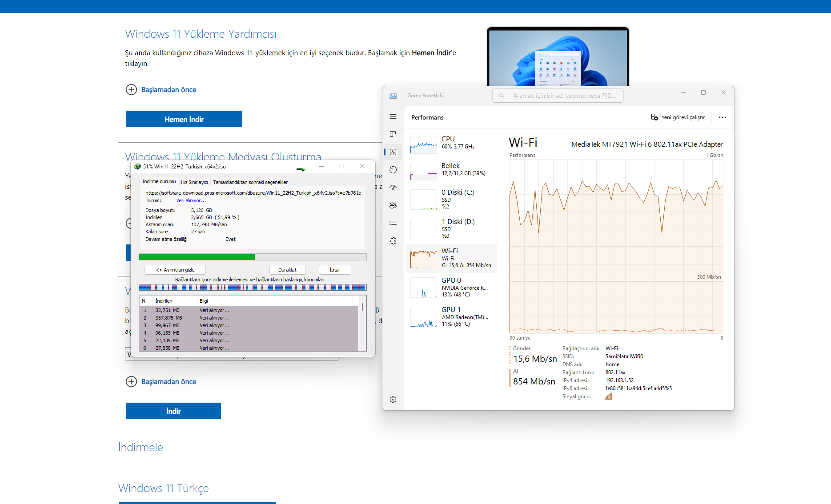Switch to 'İndirme durumu' tab
This screenshot has width=831, height=504.
click(x=159, y=182)
